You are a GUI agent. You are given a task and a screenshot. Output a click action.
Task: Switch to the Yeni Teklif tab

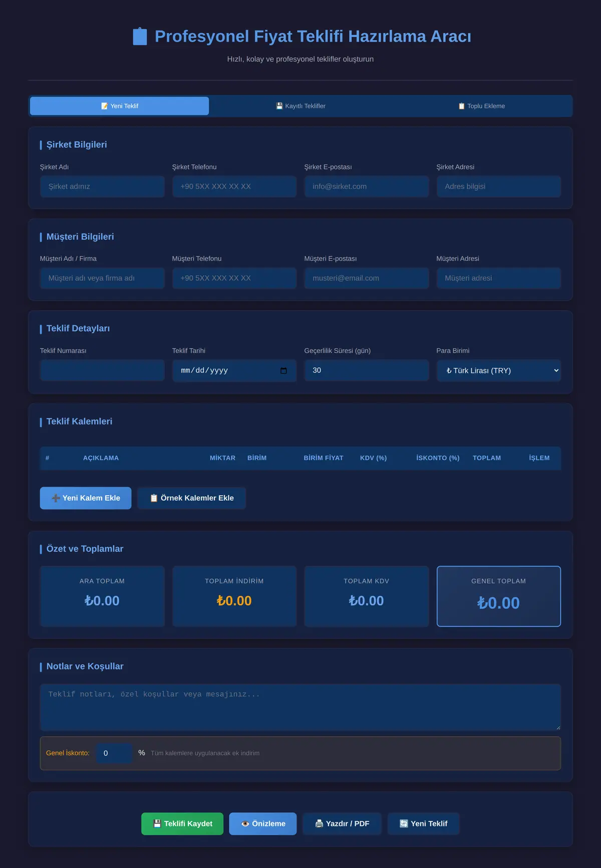point(119,106)
